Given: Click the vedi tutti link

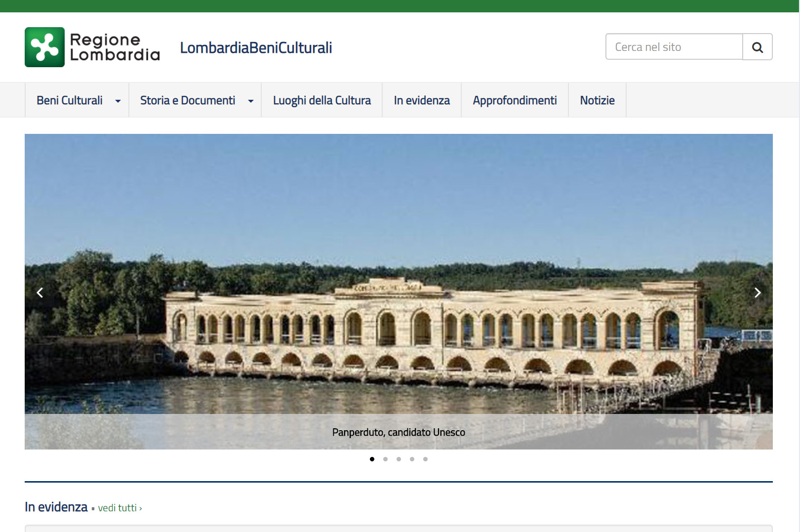Looking at the screenshot, I should tap(118, 507).
